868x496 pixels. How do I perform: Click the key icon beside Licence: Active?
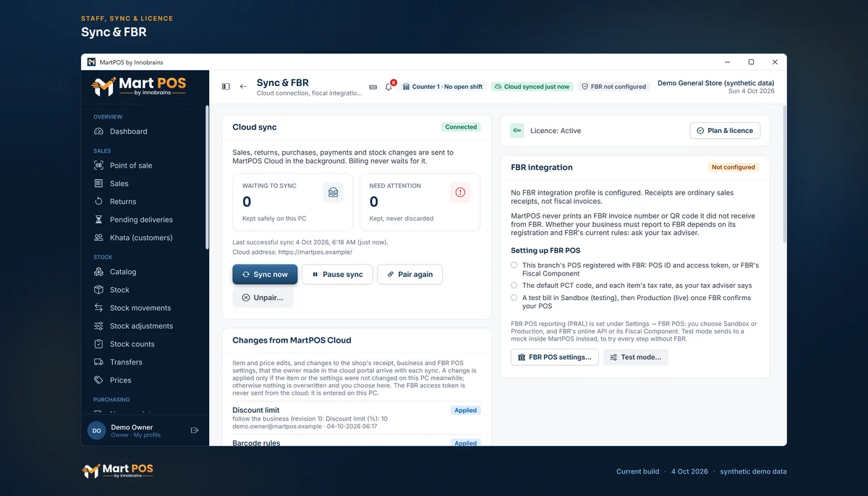pyautogui.click(x=516, y=131)
